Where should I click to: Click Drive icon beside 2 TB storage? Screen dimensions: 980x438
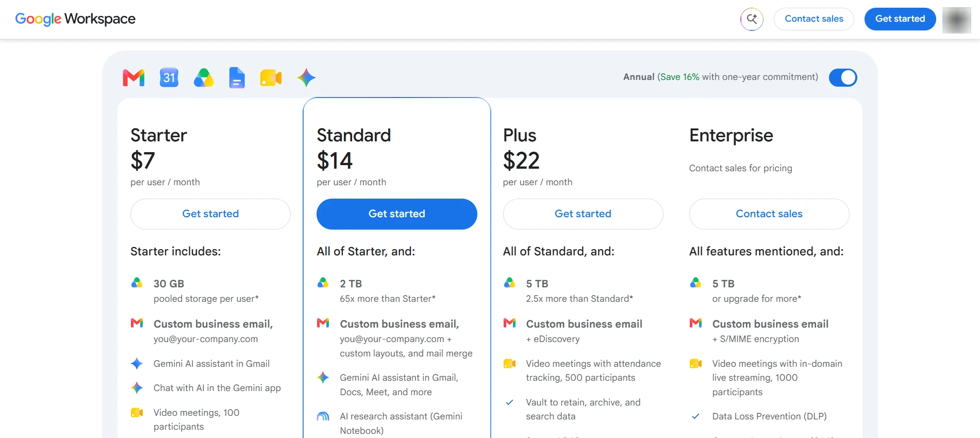tap(323, 283)
